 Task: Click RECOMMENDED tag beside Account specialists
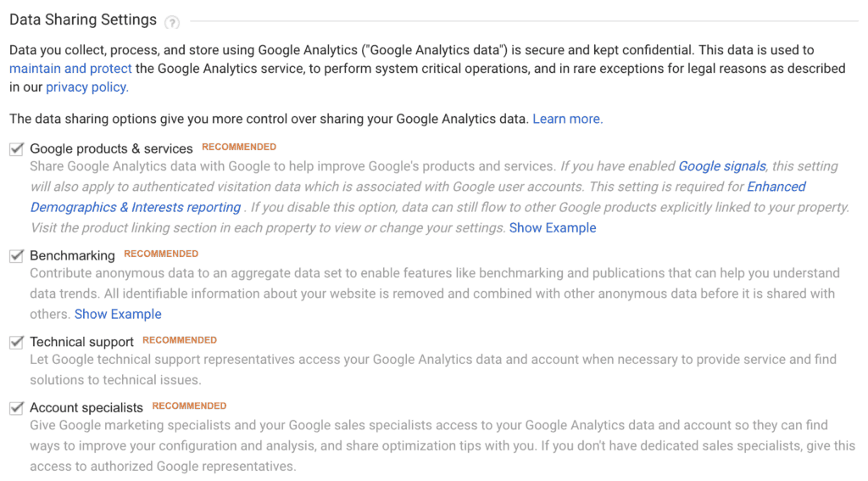[x=189, y=406]
